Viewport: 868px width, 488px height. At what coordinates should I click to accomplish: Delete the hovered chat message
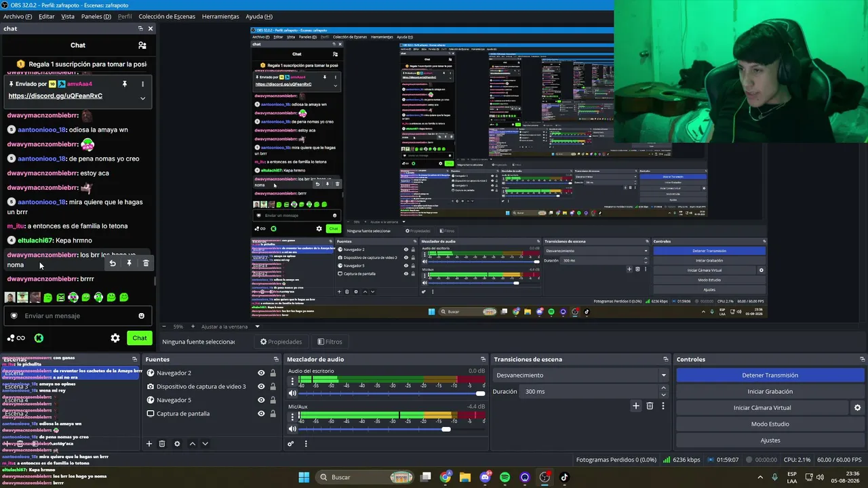146,263
